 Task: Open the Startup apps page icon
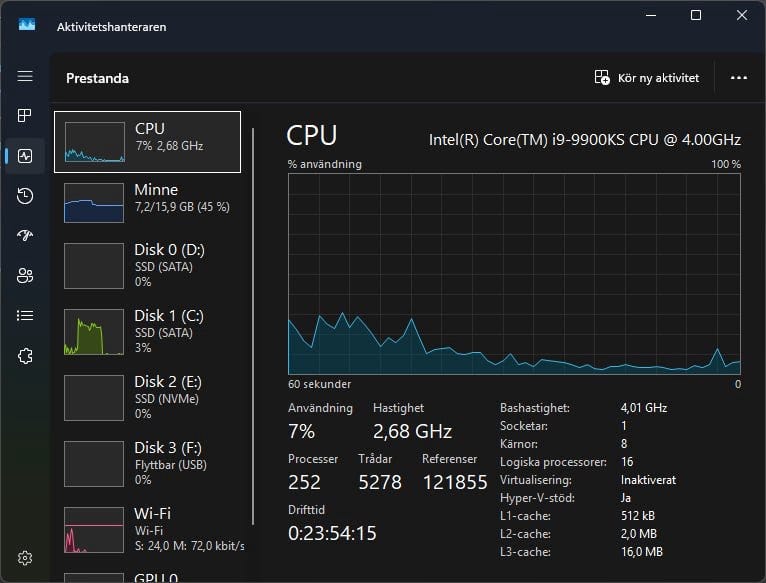click(25, 236)
